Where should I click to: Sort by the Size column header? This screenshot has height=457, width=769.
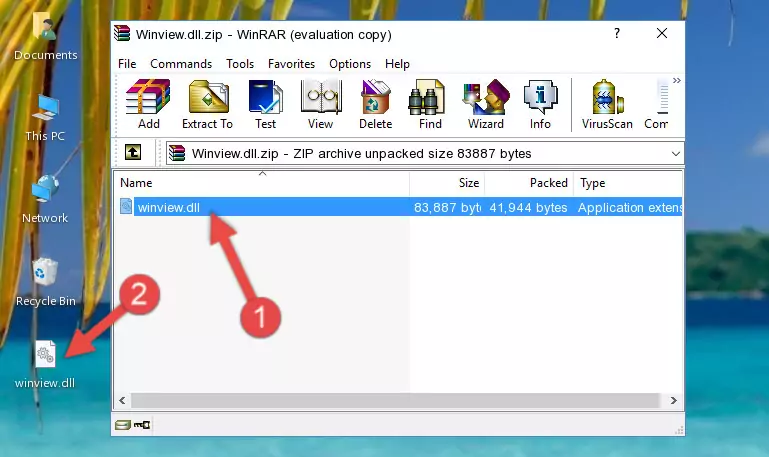click(x=447, y=183)
